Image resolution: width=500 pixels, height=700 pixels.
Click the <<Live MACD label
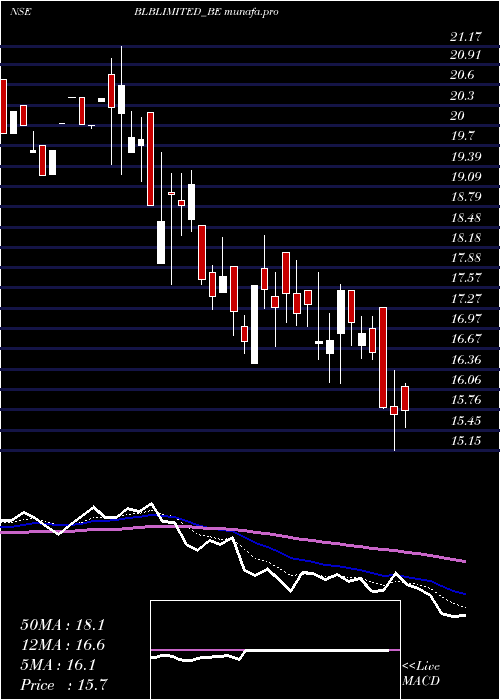point(421,673)
